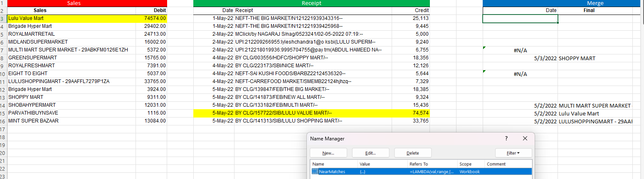The image size is (644, 179).
Task: Click Help question mark in Name Manager
Action: (506, 138)
